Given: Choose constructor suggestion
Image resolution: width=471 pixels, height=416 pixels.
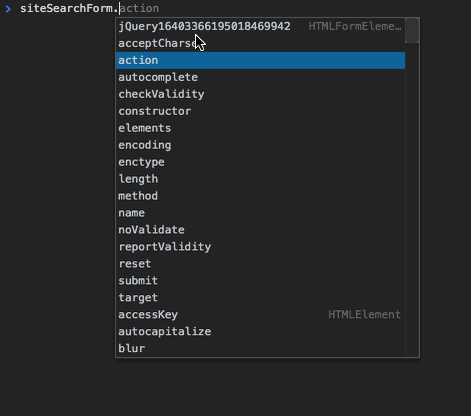Looking at the screenshot, I should (260, 111).
